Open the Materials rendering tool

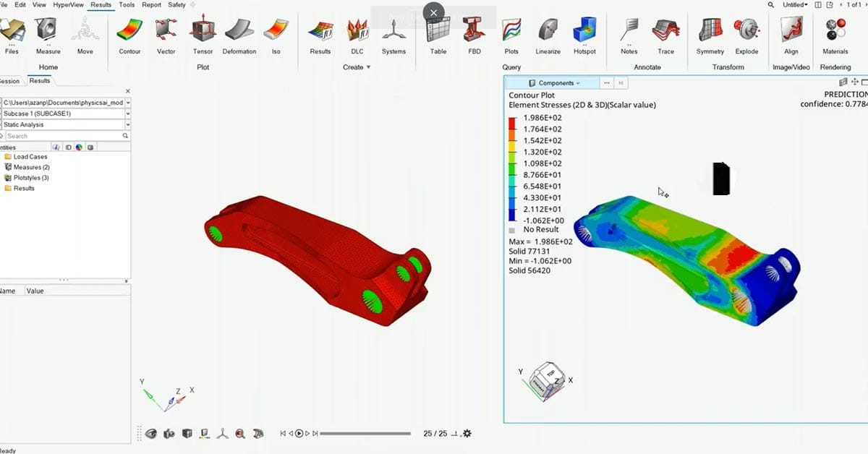835,33
